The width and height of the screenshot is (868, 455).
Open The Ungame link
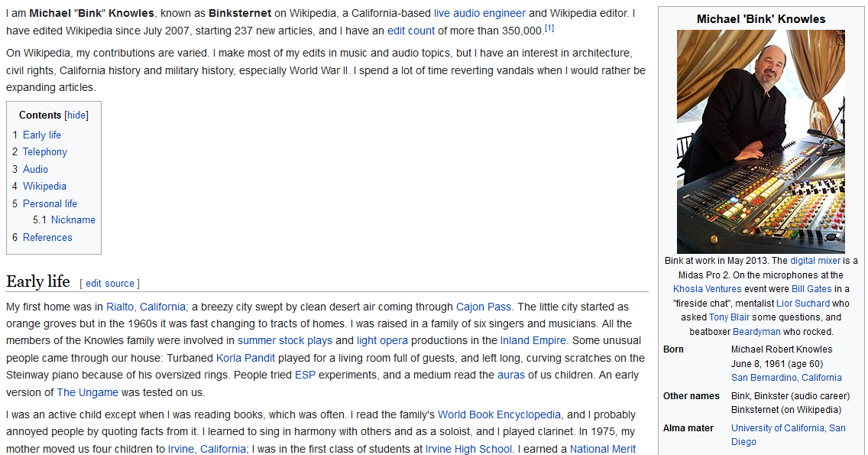(x=87, y=393)
